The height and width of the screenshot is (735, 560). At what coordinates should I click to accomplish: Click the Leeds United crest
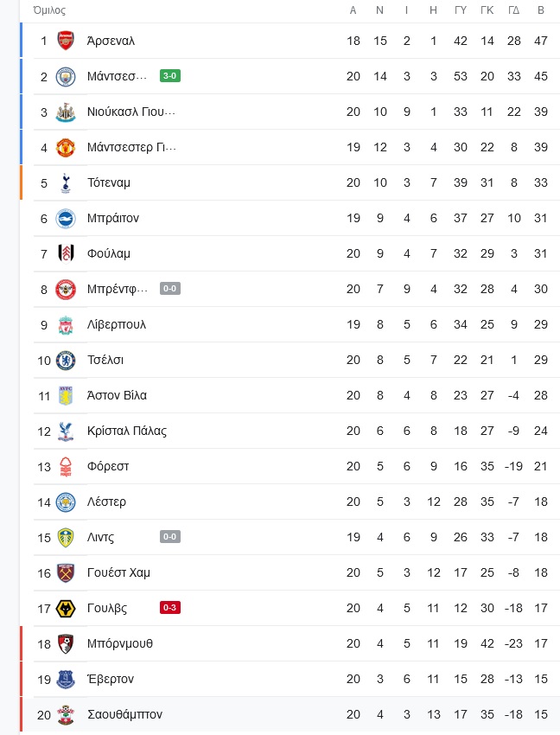pyautogui.click(x=66, y=538)
